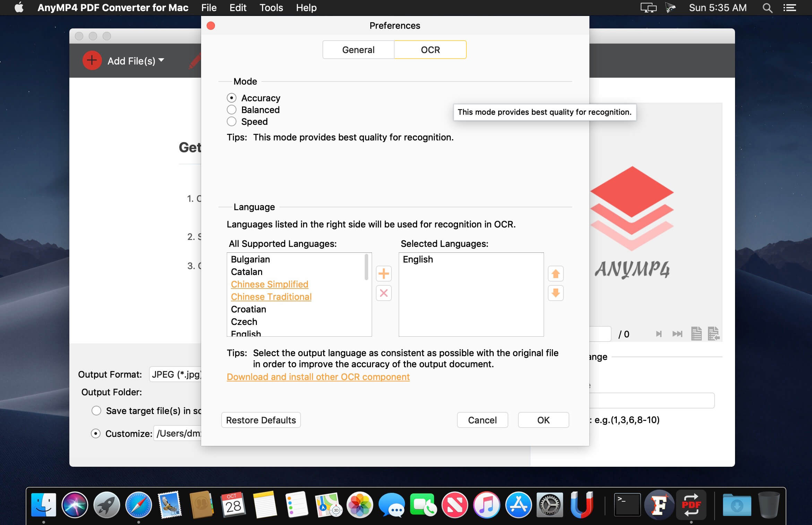812x525 pixels.
Task: Open Spotlight search in menu bar
Action: click(767, 8)
